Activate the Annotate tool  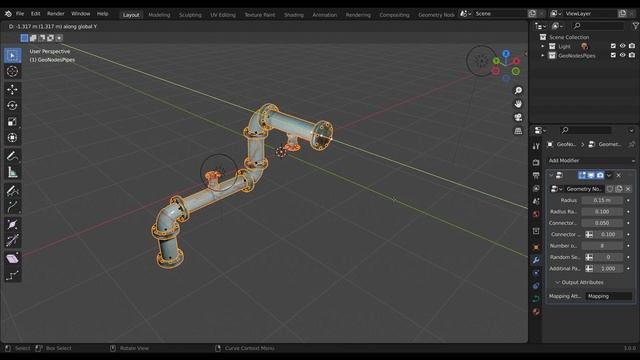[12, 156]
